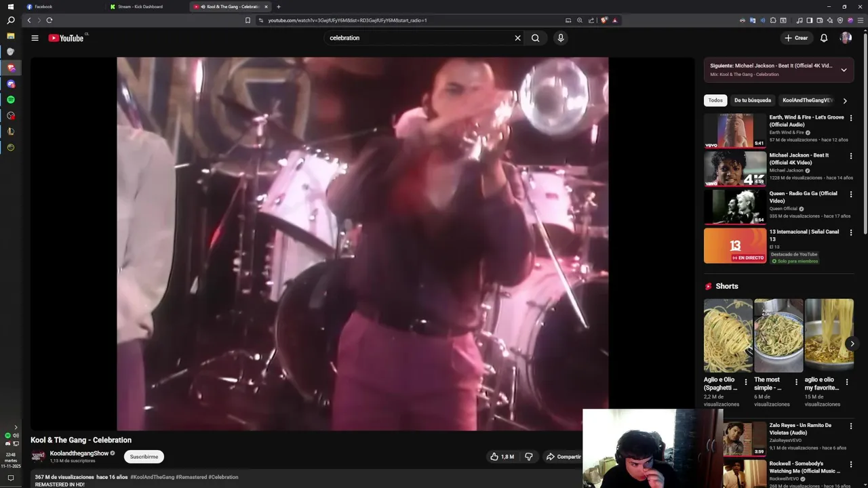This screenshot has width=868, height=488.
Task: Open Brave Rewards triangle icon
Action: pos(615,20)
